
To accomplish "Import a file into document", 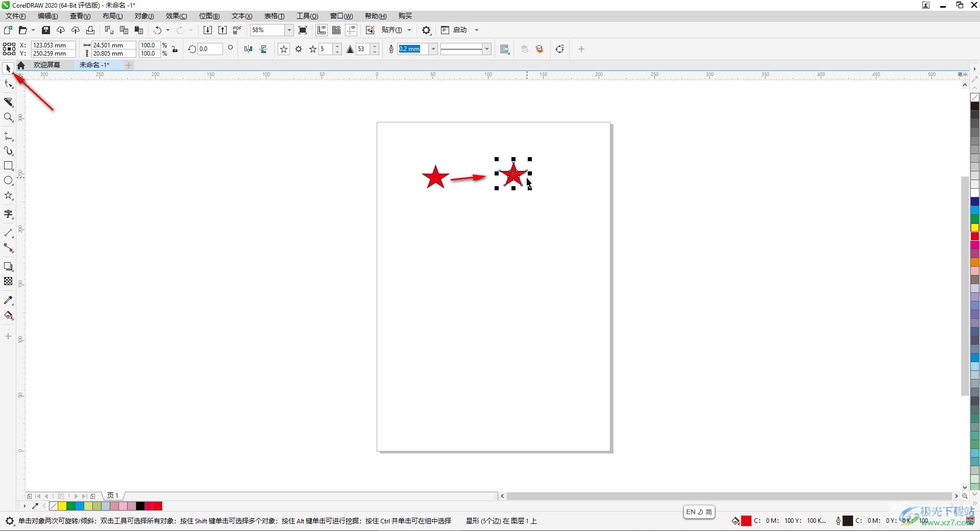I will click(x=208, y=30).
